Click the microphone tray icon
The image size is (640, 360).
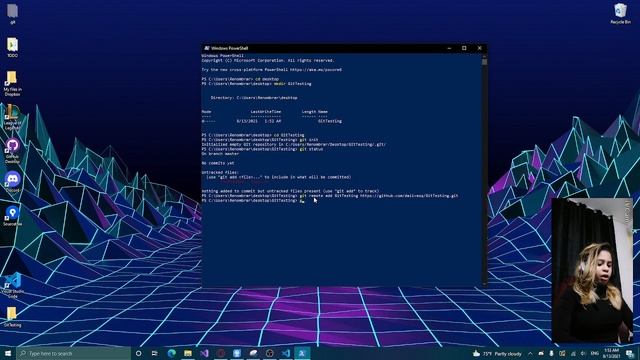pyautogui.click(x=551, y=353)
